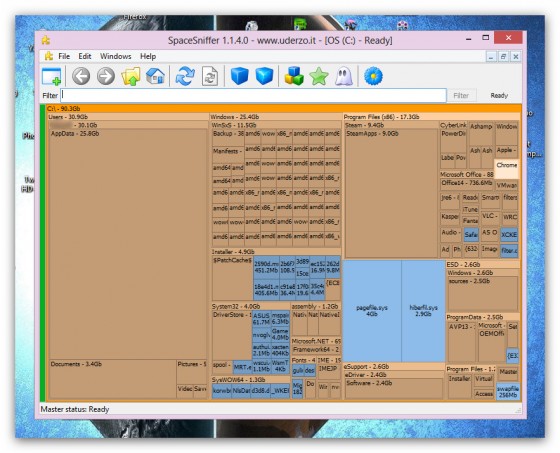Screen dimensions: 560x453
Task: Select the SysWOW64 - 1.3Gb header
Action: point(250,380)
